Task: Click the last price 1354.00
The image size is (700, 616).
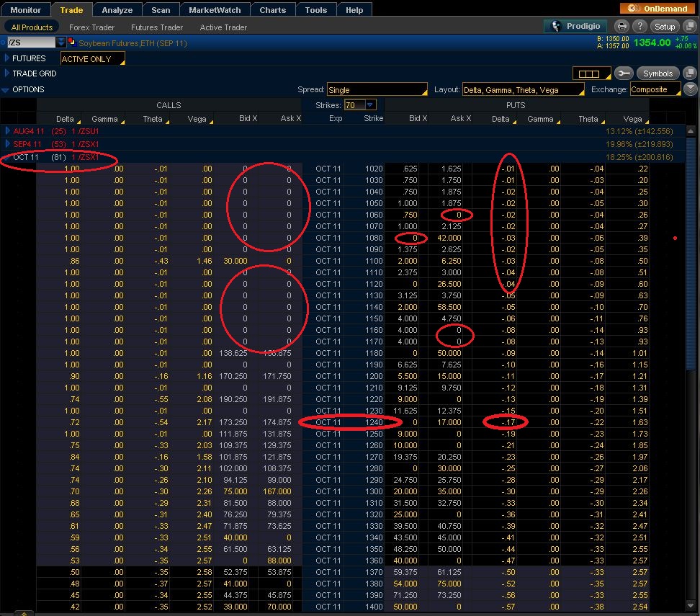Action: coord(652,43)
